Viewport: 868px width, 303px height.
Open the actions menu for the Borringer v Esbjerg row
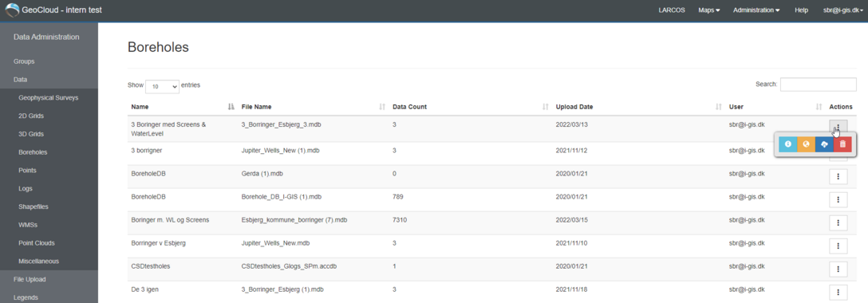[x=838, y=246]
